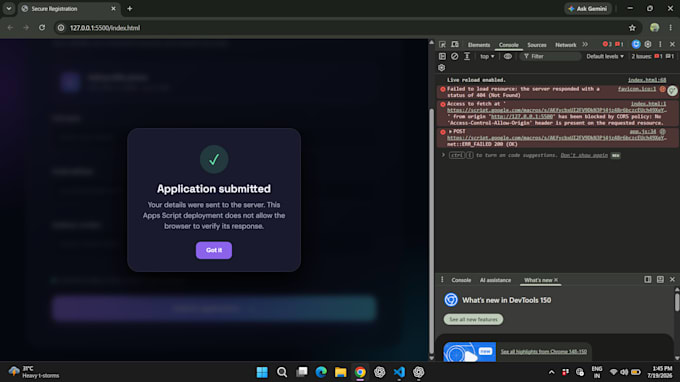Open the Chrome three-dot menu
Image resolution: width=680 pixels, height=382 pixels.
click(670, 28)
